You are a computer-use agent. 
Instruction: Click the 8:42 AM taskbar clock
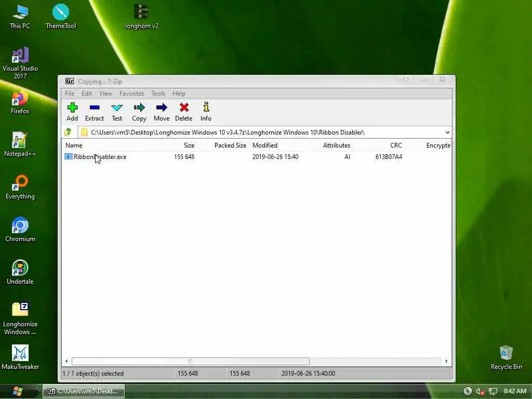tap(515, 391)
